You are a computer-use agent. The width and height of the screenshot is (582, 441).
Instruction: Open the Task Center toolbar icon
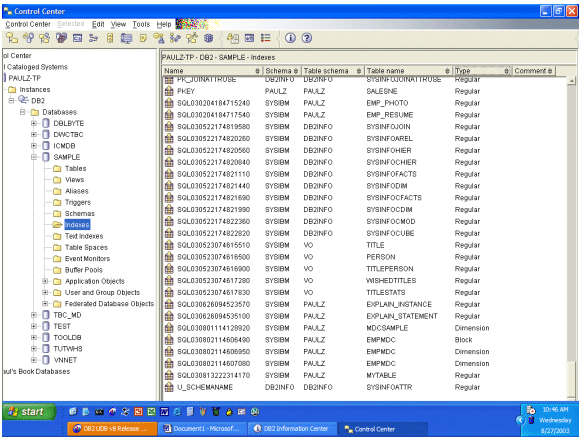click(94, 38)
